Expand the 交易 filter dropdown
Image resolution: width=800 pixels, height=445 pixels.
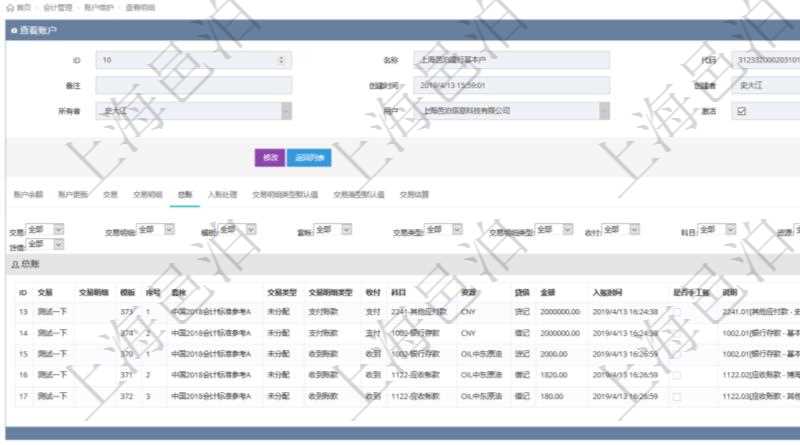[59, 230]
